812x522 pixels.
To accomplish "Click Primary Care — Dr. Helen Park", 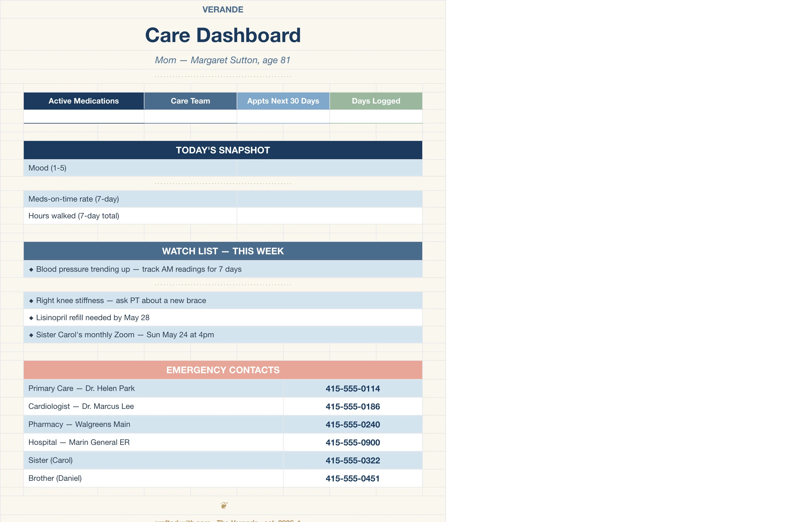I will [81, 388].
